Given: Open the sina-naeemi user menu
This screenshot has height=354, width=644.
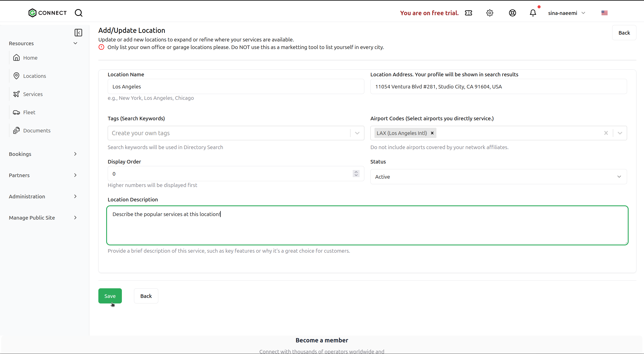Looking at the screenshot, I should 566,13.
